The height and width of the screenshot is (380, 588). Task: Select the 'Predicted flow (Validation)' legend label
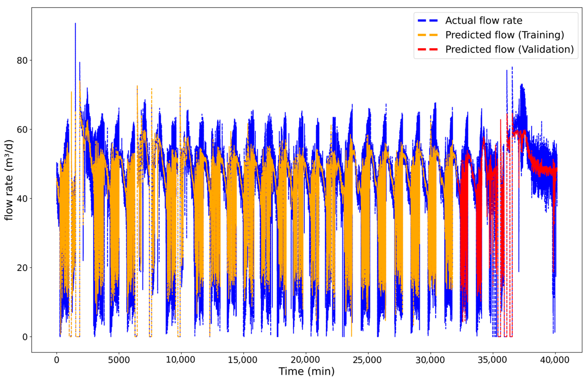pyautogui.click(x=509, y=49)
